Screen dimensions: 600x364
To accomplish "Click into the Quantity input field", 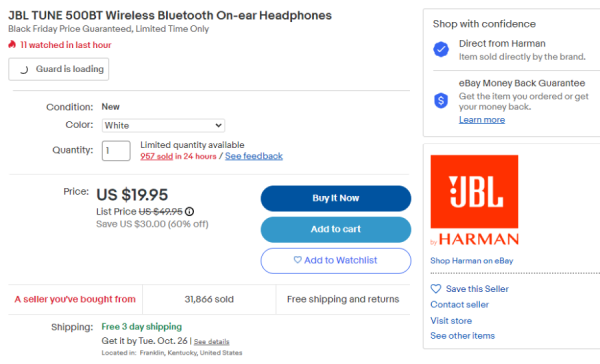I will [116, 151].
